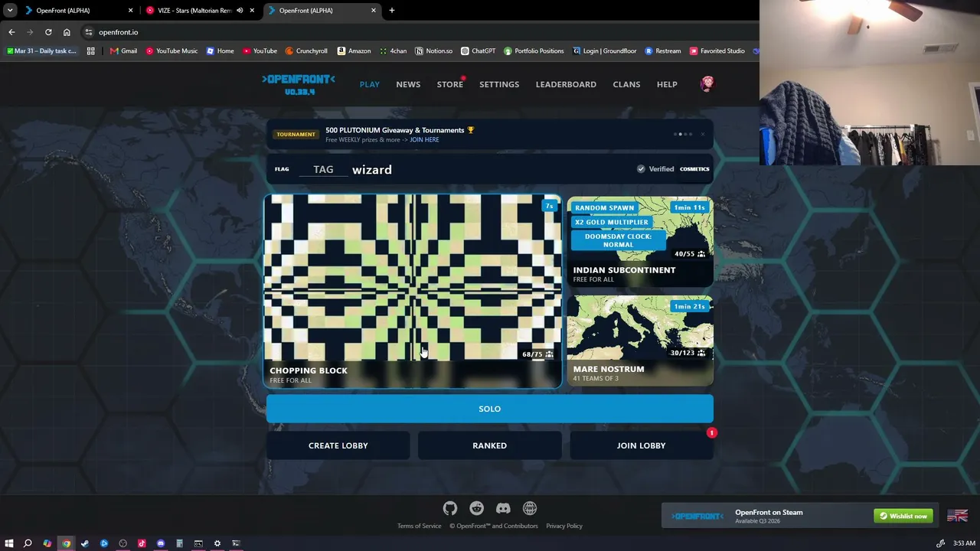
Task: Open the Windows Start menu
Action: click(x=9, y=543)
